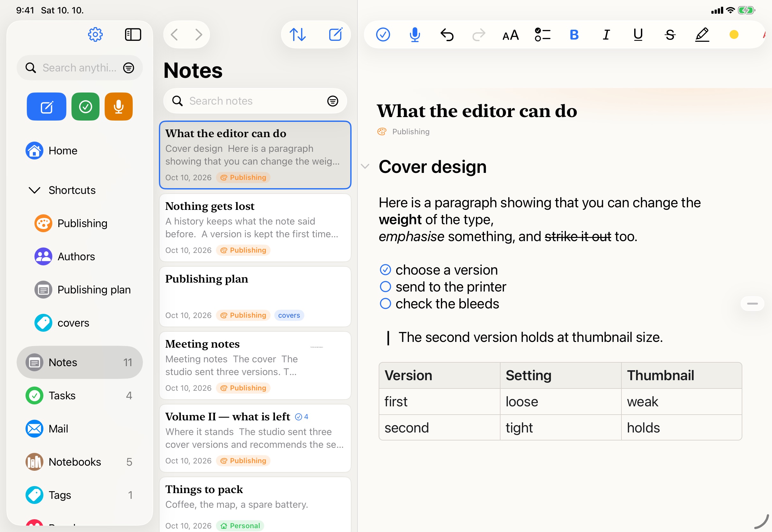
Task: Click the covers tag on Publishing plan note
Action: tap(289, 315)
